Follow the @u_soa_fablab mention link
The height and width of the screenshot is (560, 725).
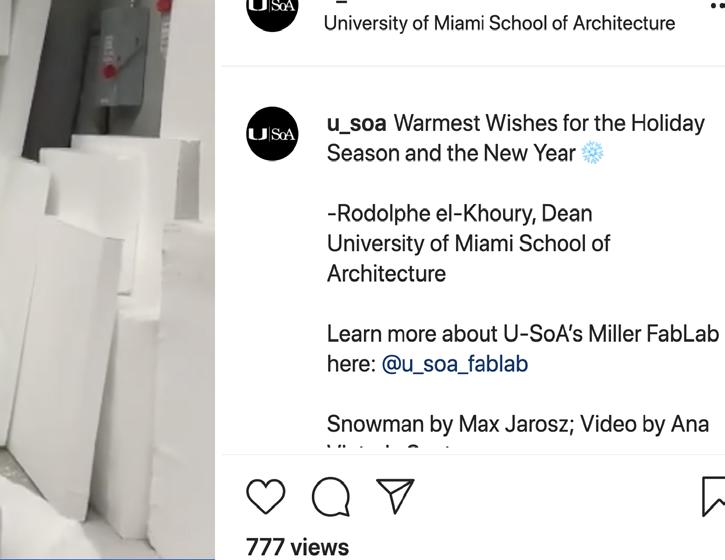pyautogui.click(x=455, y=364)
